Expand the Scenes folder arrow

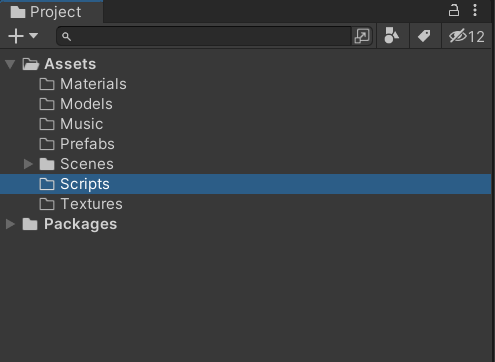click(x=29, y=164)
